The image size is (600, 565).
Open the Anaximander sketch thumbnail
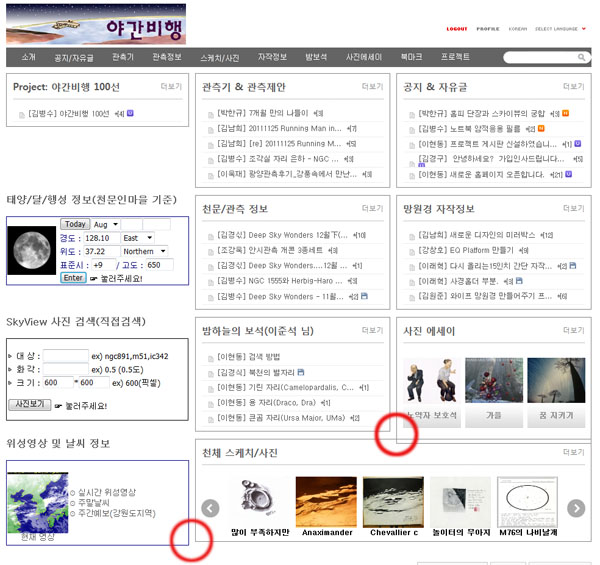tap(326, 498)
